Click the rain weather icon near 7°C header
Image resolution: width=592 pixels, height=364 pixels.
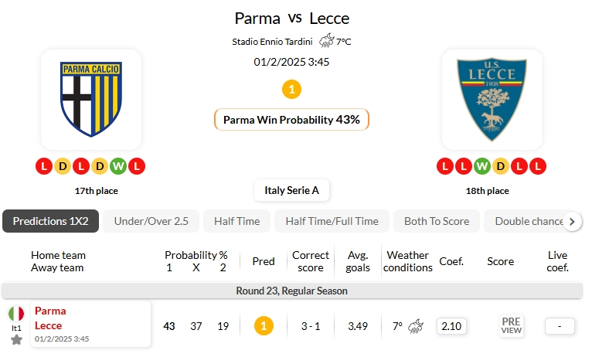(x=327, y=41)
